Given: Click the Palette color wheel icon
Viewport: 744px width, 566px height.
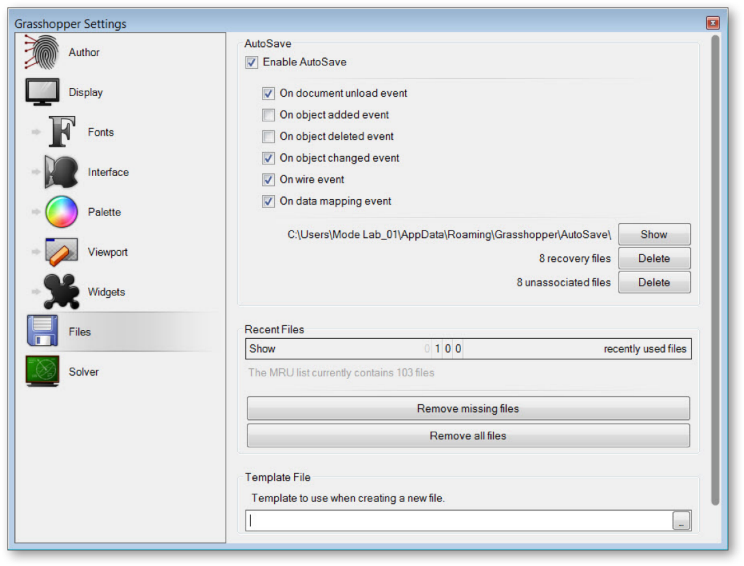Looking at the screenshot, I should point(61,212).
